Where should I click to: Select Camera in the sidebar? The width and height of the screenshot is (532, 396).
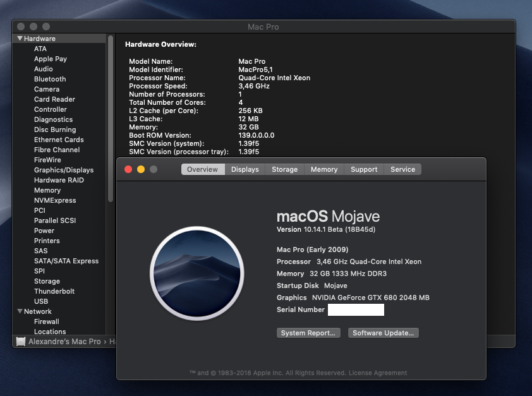47,89
